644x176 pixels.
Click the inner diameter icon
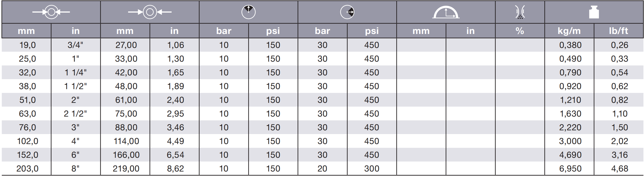[51, 12]
